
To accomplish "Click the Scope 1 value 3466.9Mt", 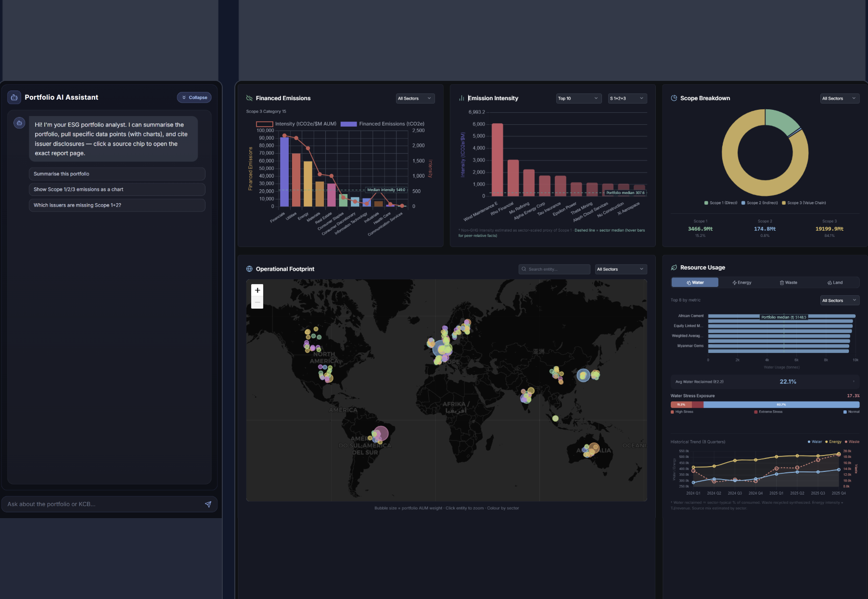I will click(700, 229).
